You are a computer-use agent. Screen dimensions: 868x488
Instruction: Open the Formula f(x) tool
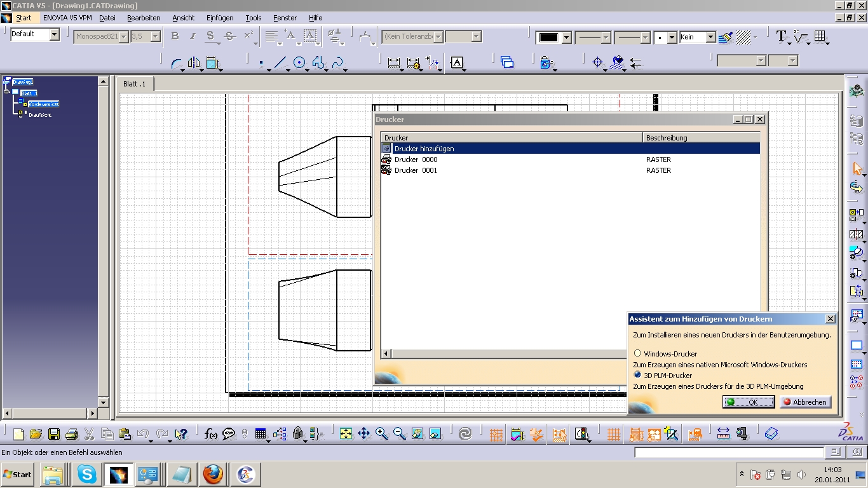tap(211, 434)
